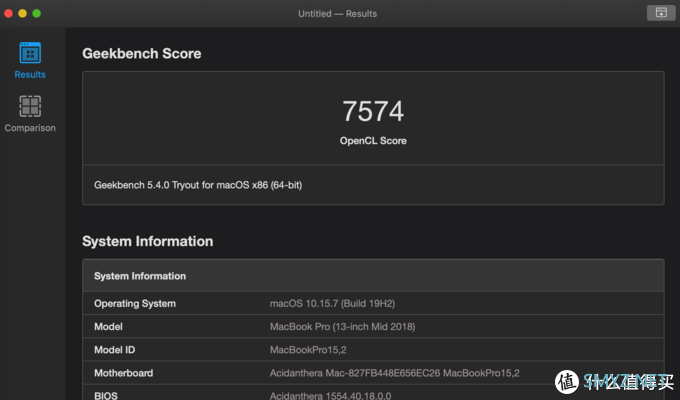The height and width of the screenshot is (400, 680).
Task: Click the Model ID row label
Action: (114, 350)
